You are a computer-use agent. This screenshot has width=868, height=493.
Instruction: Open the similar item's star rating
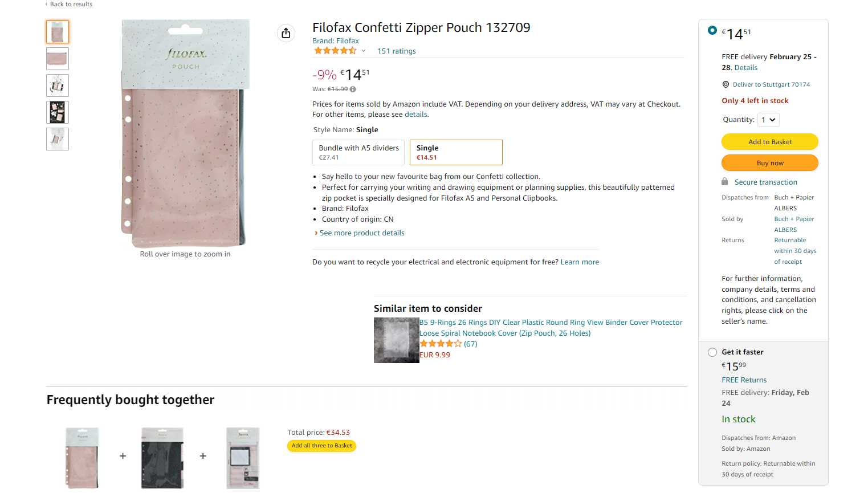(441, 344)
